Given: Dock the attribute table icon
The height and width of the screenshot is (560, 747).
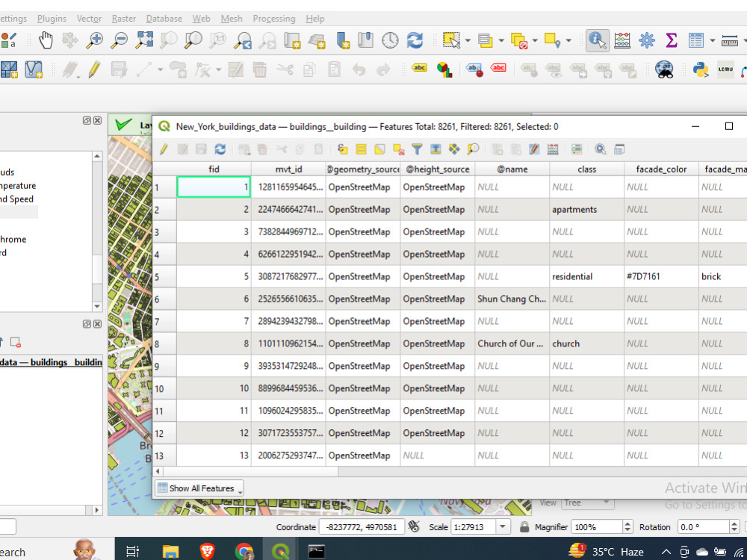Looking at the screenshot, I should pos(619,149).
